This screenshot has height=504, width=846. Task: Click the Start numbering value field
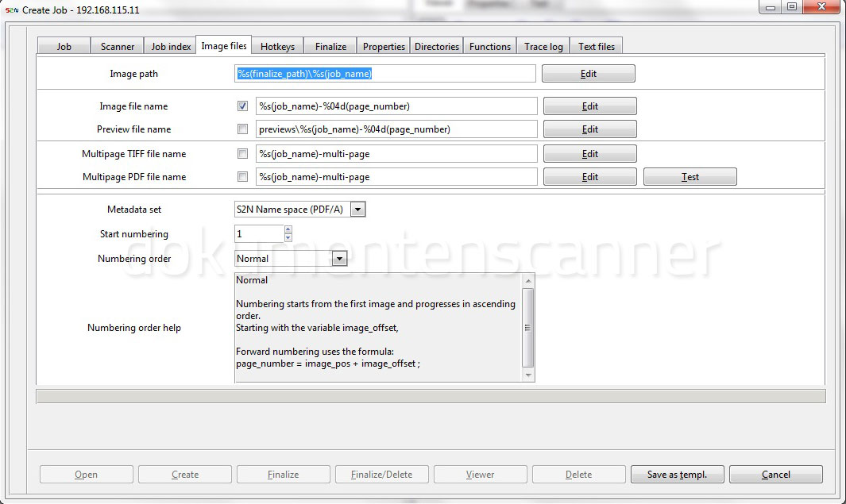(259, 234)
